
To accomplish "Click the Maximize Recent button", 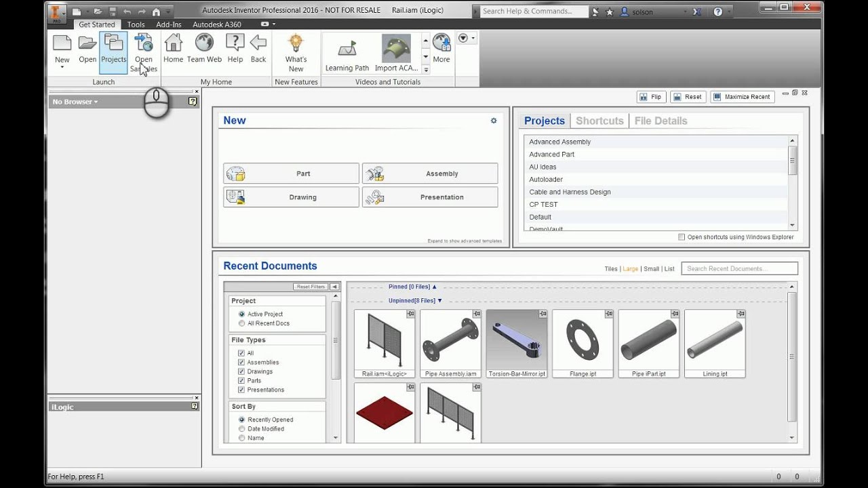I will 742,97.
